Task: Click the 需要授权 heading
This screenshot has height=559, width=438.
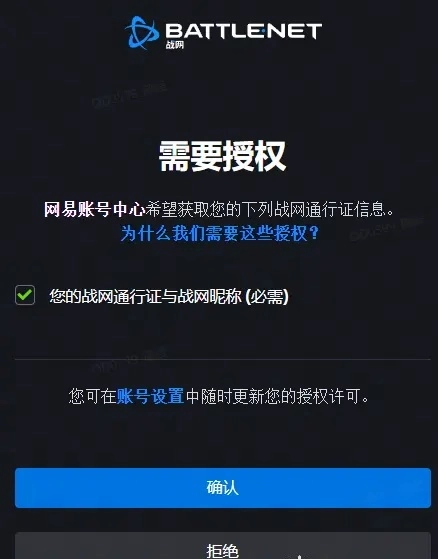Action: (222, 156)
